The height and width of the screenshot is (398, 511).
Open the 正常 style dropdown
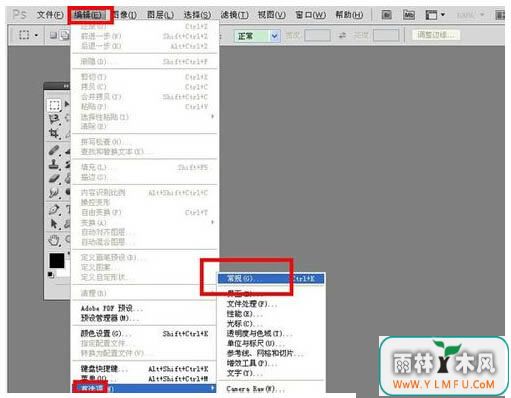pyautogui.click(x=257, y=36)
